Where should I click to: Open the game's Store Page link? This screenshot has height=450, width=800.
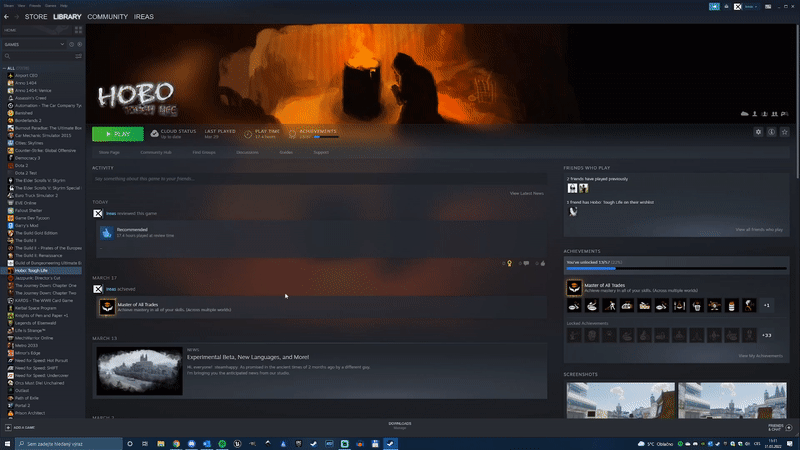pos(109,153)
